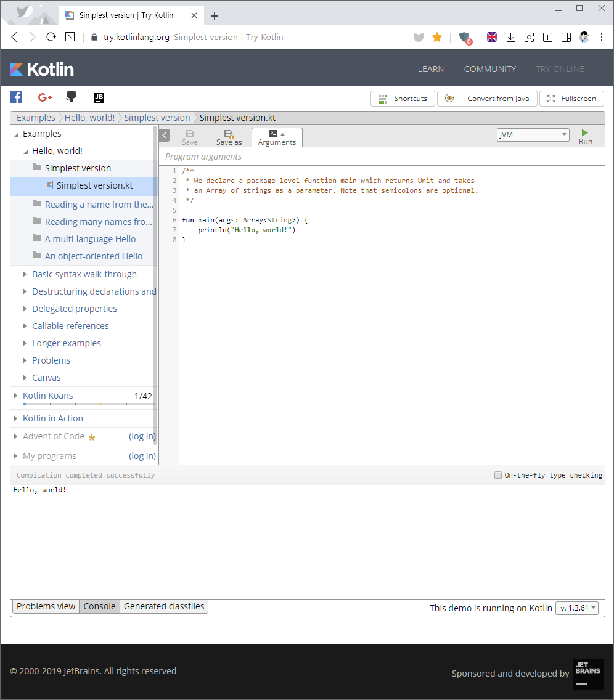614x700 pixels.
Task: Click the browser forward arrow
Action: tap(32, 37)
